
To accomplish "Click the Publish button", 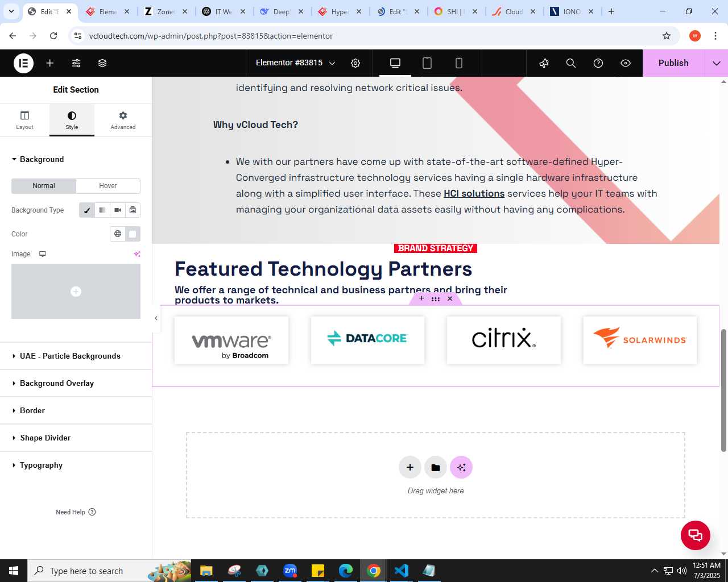I will pos(673,63).
